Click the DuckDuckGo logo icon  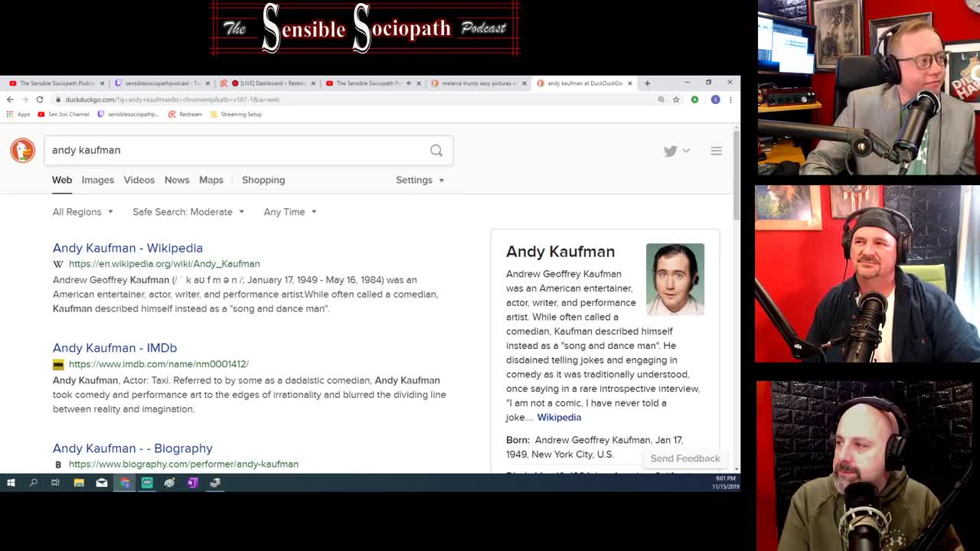click(x=22, y=150)
